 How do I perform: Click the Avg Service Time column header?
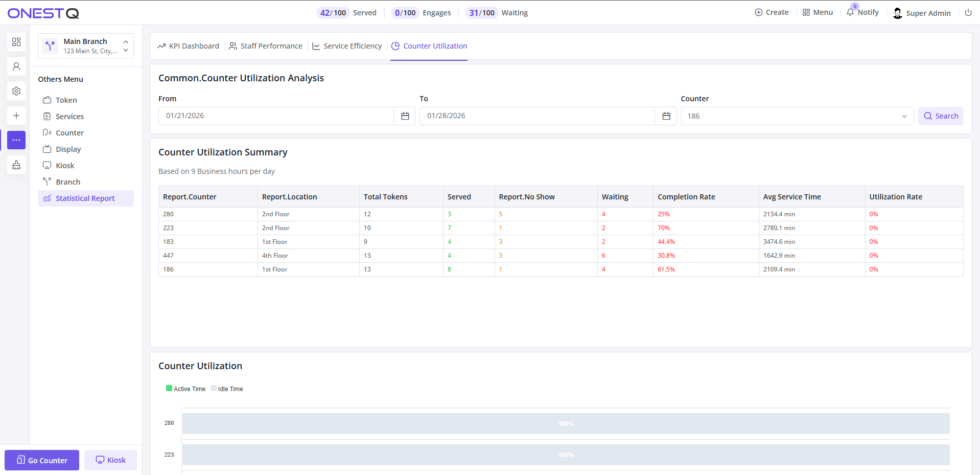pos(812,197)
